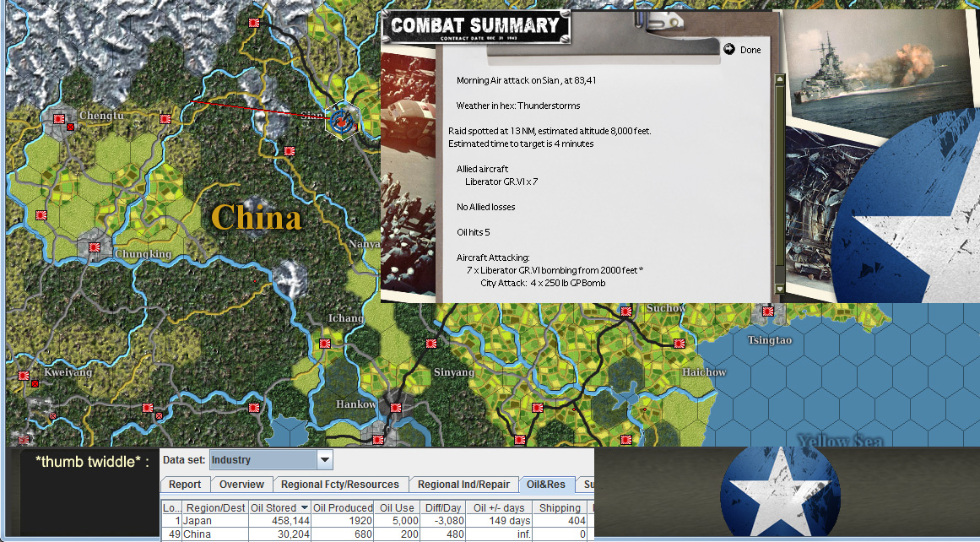Click the flag marker on the railway north of Sian
Image resolution: width=980 pixels, height=542 pixels.
254,23
